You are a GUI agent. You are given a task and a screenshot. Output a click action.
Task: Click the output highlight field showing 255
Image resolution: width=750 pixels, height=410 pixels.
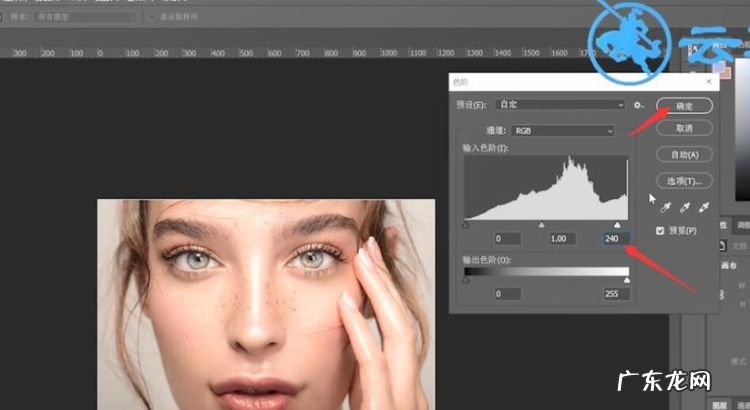(x=617, y=294)
